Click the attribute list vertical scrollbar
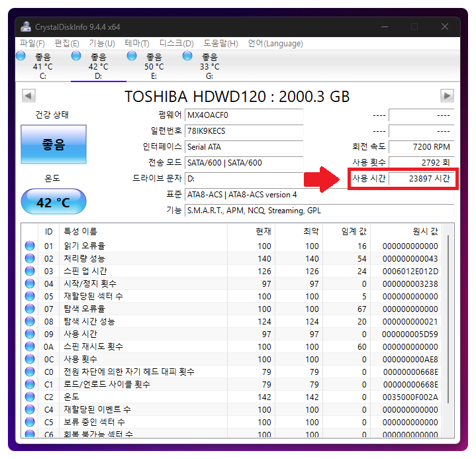 [x=448, y=319]
